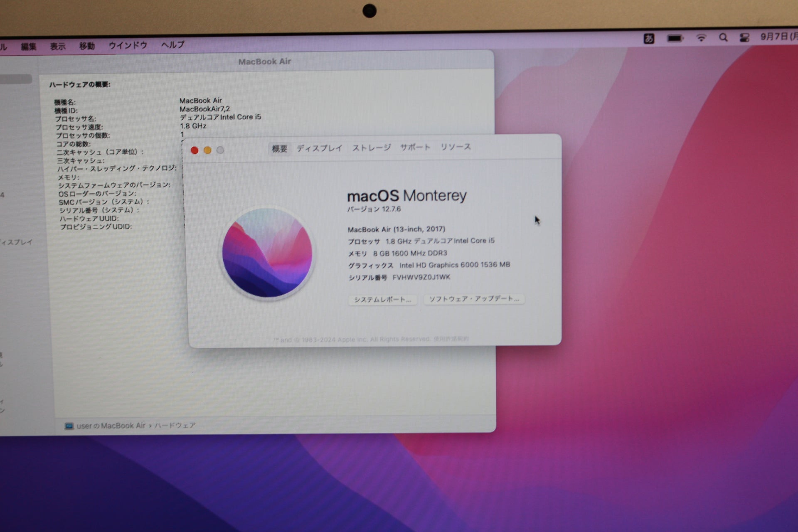798x532 pixels.
Task: Click プロセッサの個数 label
Action: [83, 135]
